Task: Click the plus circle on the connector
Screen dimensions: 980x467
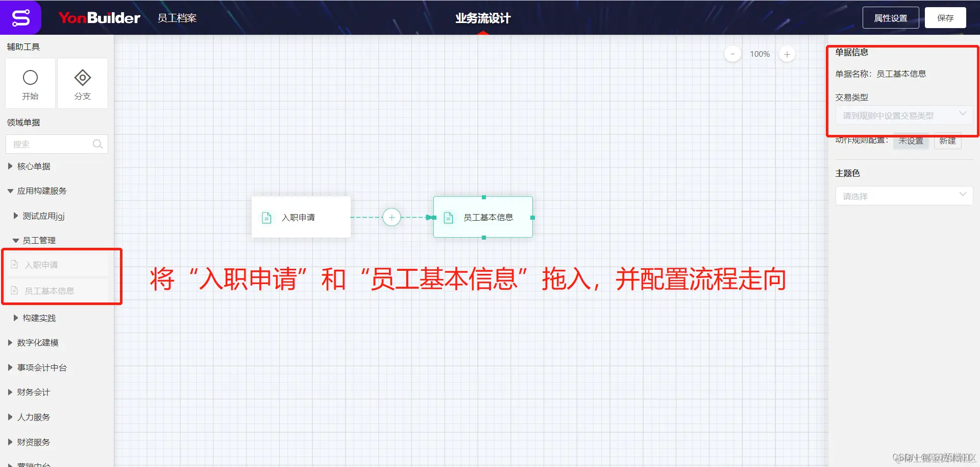Action: [x=391, y=217]
